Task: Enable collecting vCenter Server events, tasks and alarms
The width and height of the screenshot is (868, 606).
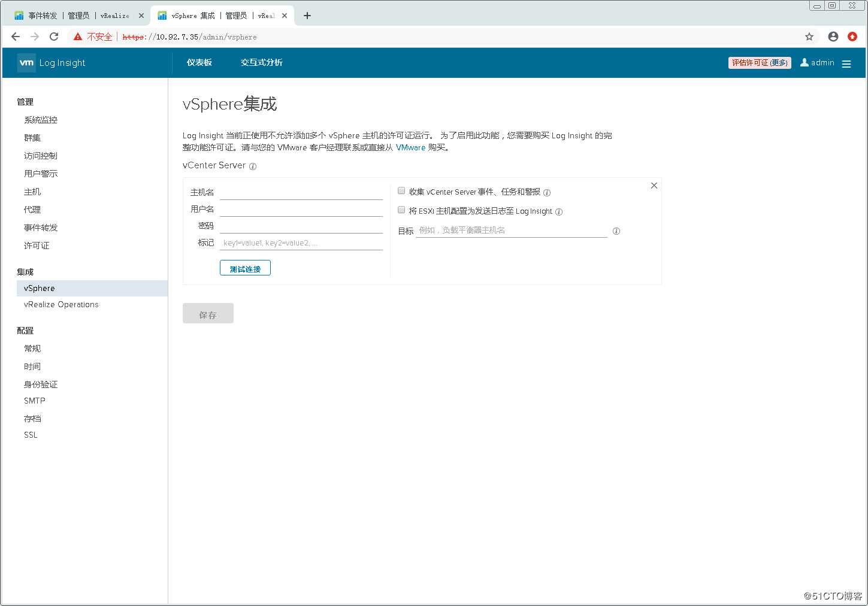Action: tap(401, 190)
